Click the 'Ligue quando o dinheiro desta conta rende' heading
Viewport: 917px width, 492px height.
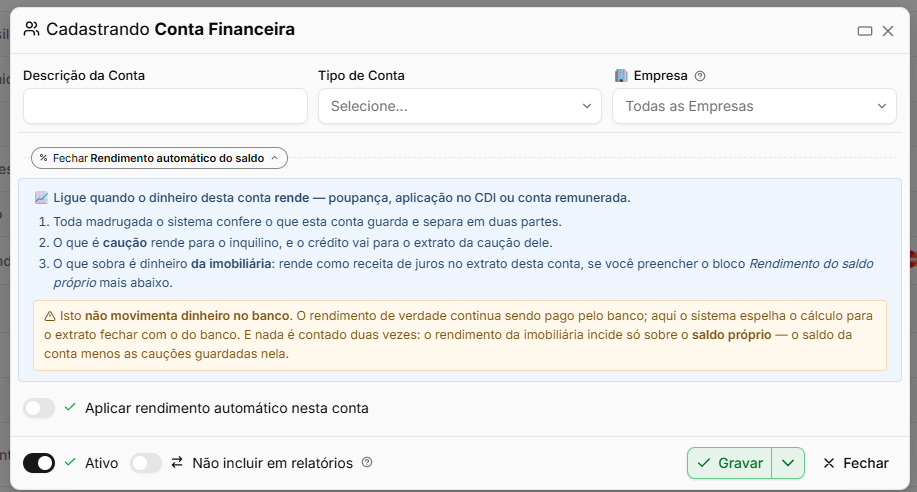[x=342, y=198]
